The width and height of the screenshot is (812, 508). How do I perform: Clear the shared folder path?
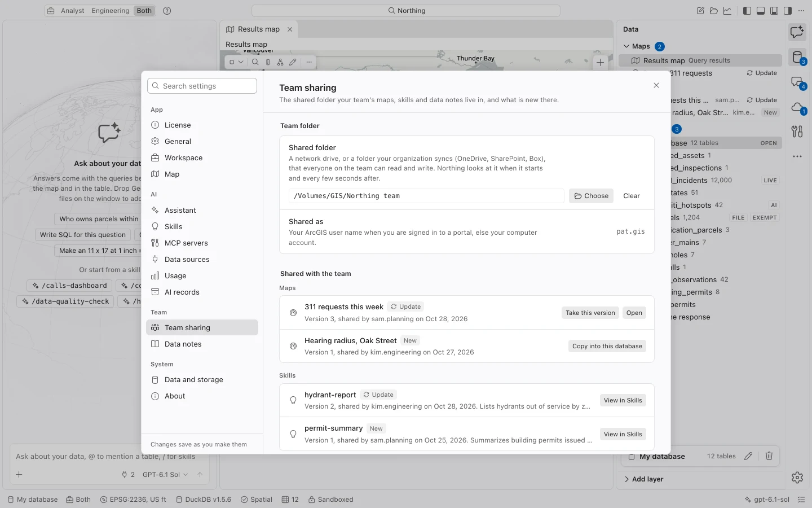pos(632,196)
